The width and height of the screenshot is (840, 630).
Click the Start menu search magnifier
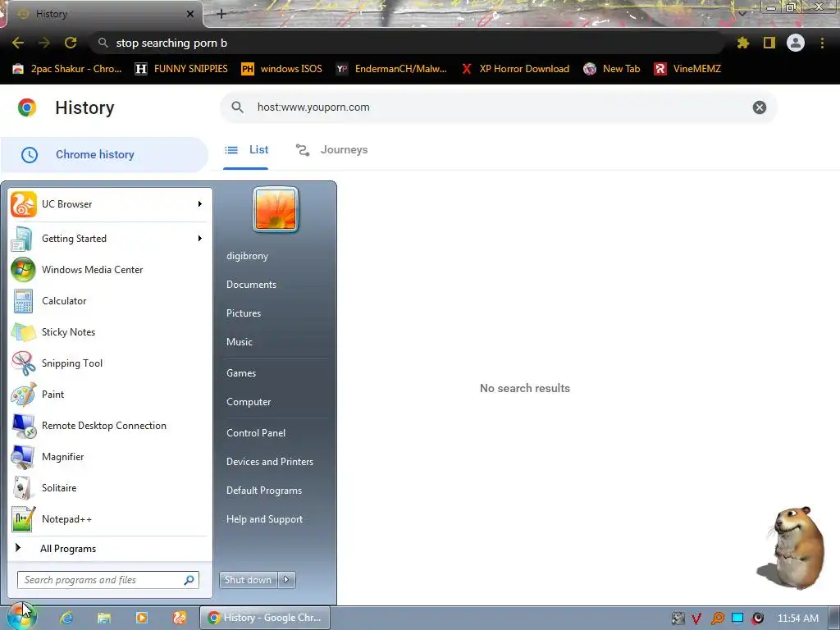(189, 580)
